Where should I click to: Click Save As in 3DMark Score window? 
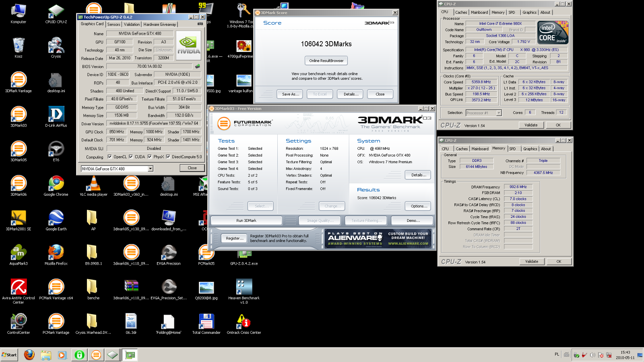[x=290, y=94]
